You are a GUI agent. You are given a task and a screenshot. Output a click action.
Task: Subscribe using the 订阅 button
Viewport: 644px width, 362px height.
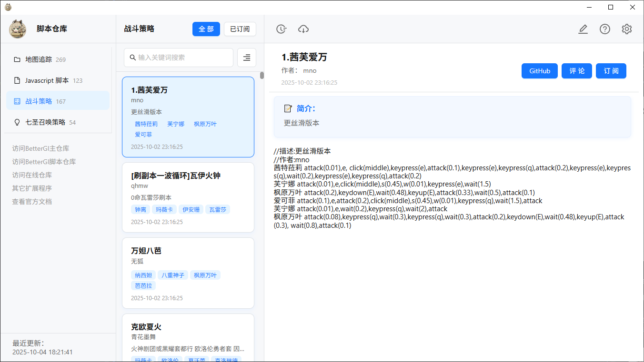click(611, 71)
